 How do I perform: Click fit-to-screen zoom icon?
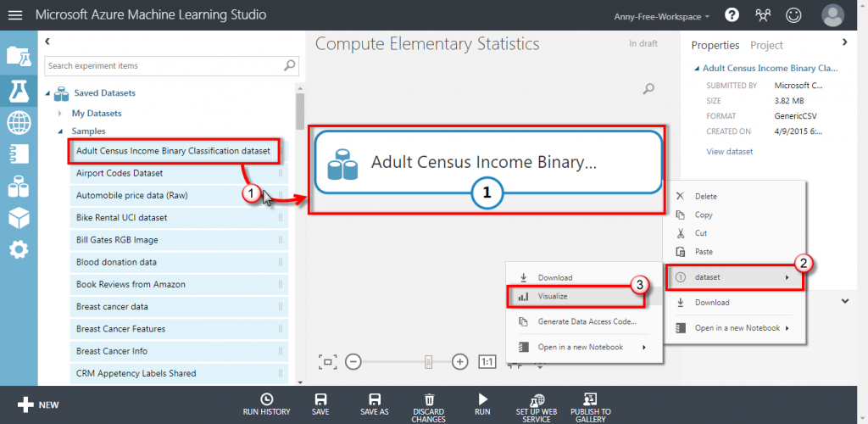click(327, 362)
